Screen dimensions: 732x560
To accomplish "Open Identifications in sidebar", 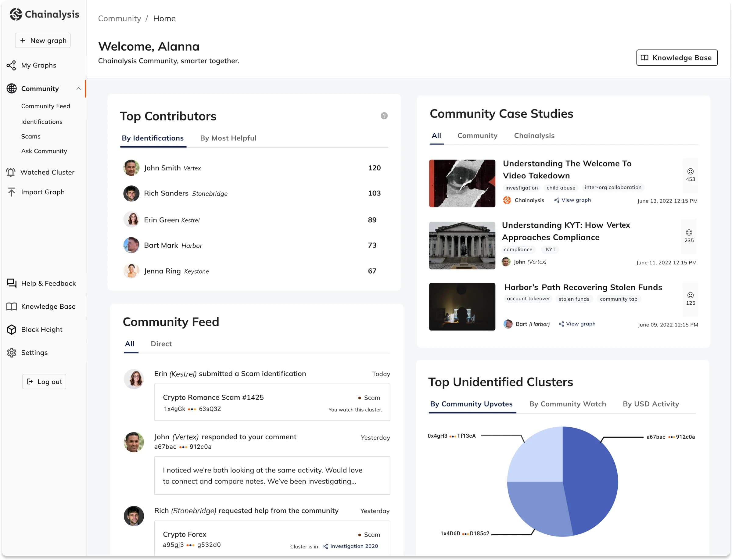I will pyautogui.click(x=42, y=122).
